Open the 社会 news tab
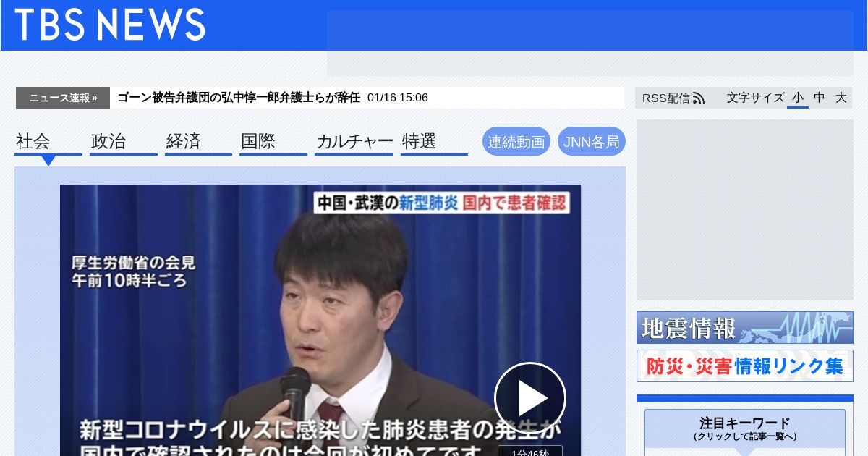The width and height of the screenshot is (868, 456). (x=48, y=142)
